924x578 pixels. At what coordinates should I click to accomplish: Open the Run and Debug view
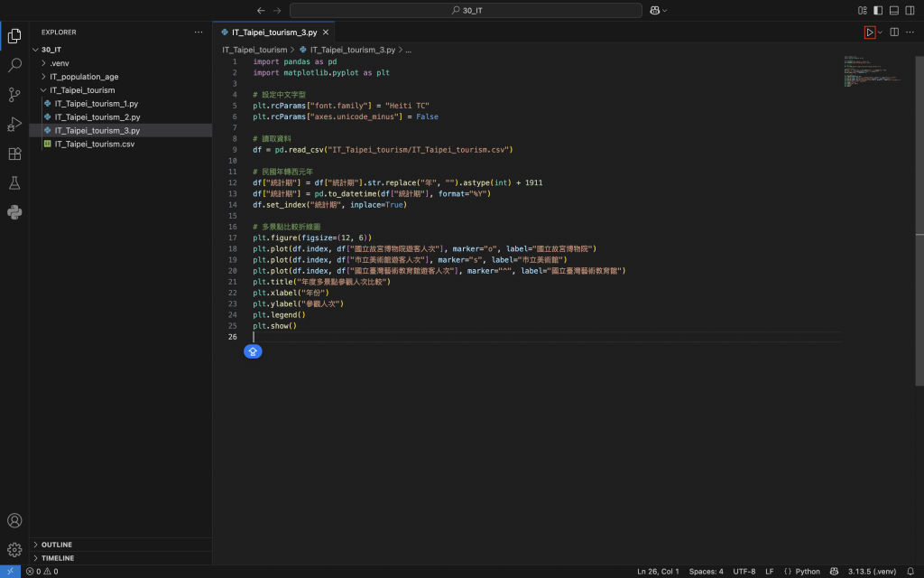tap(14, 125)
